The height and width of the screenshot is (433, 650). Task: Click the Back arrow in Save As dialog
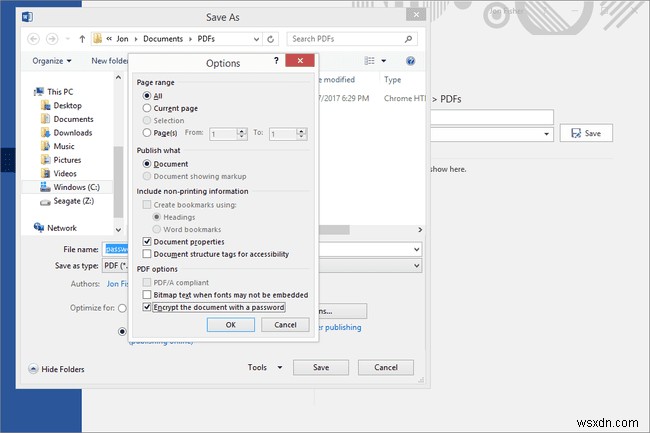coord(34,39)
